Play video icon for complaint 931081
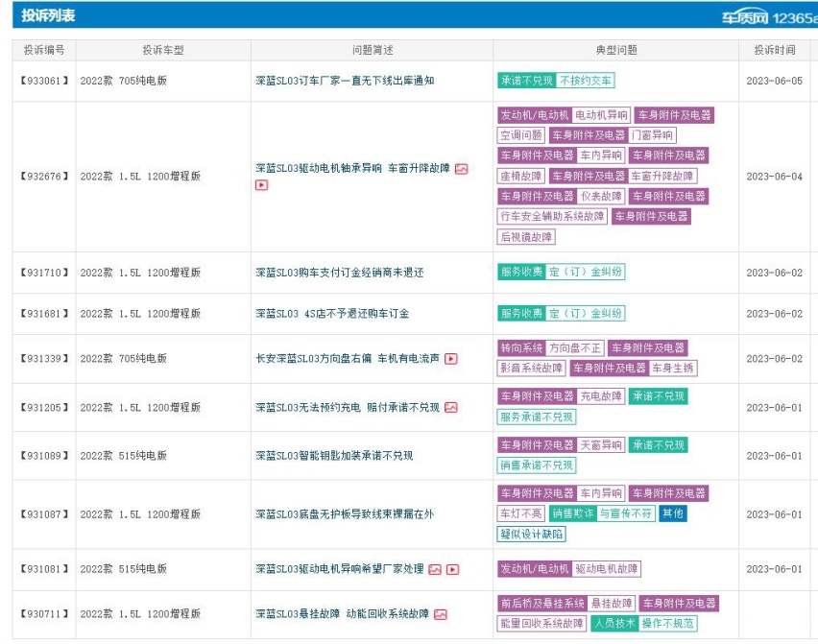818x644 pixels. click(453, 569)
